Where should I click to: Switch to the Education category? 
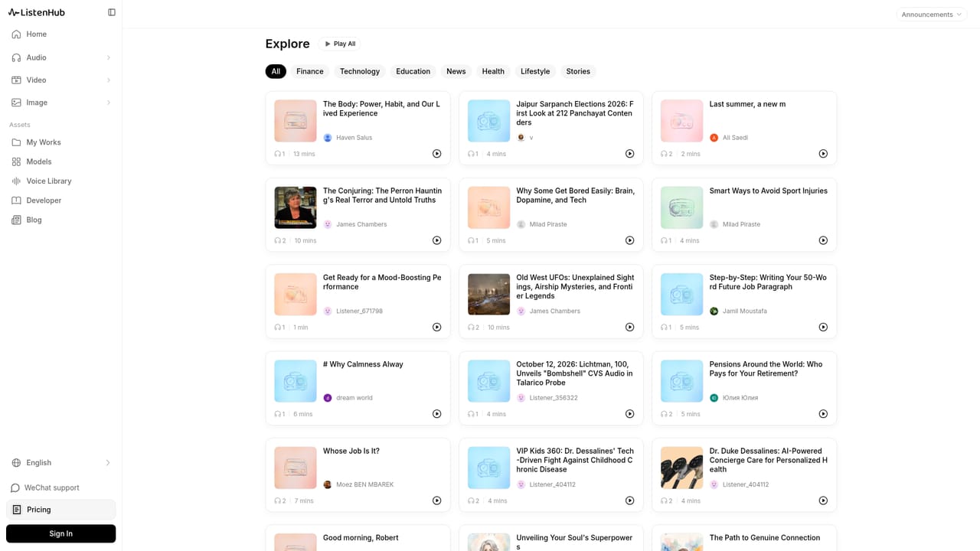(413, 71)
